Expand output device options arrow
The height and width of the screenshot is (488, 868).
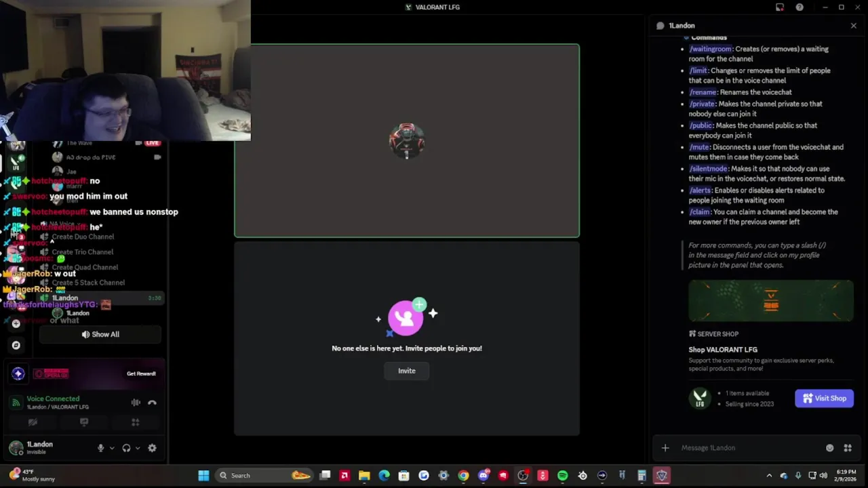point(138,448)
